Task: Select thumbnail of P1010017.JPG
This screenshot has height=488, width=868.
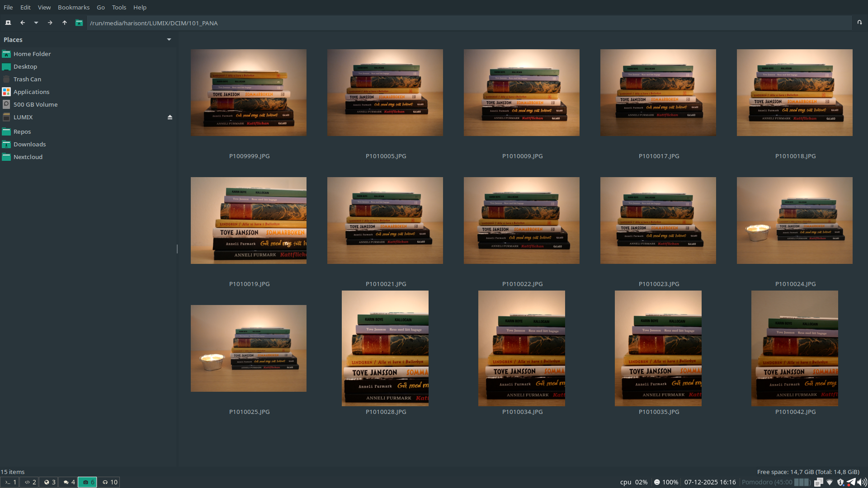Action: click(x=658, y=93)
